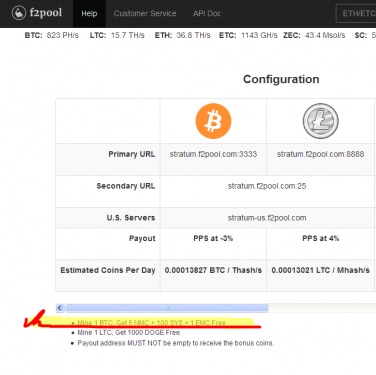Click the horizontal scrollbar thumb
The width and height of the screenshot is (376, 375).
tap(166, 308)
